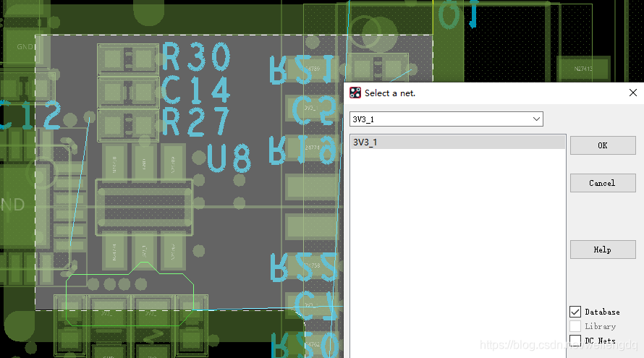Image resolution: width=644 pixels, height=358 pixels.
Task: Select the R27 resistor footprint pads
Action: click(128, 125)
